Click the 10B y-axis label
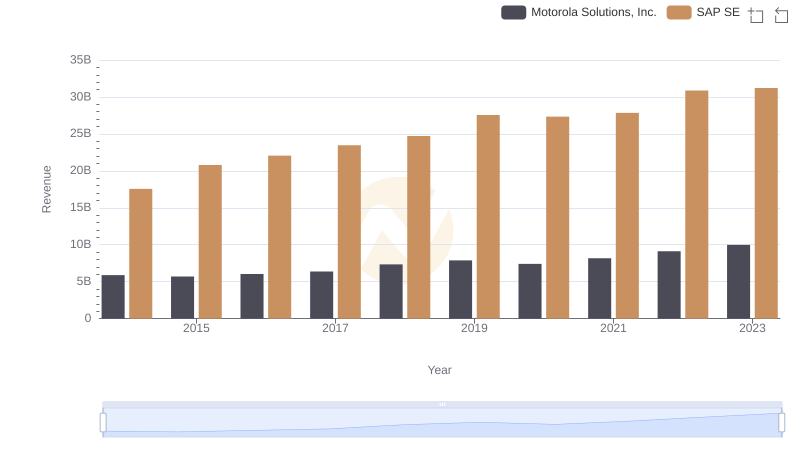800x461 pixels. pos(81,244)
